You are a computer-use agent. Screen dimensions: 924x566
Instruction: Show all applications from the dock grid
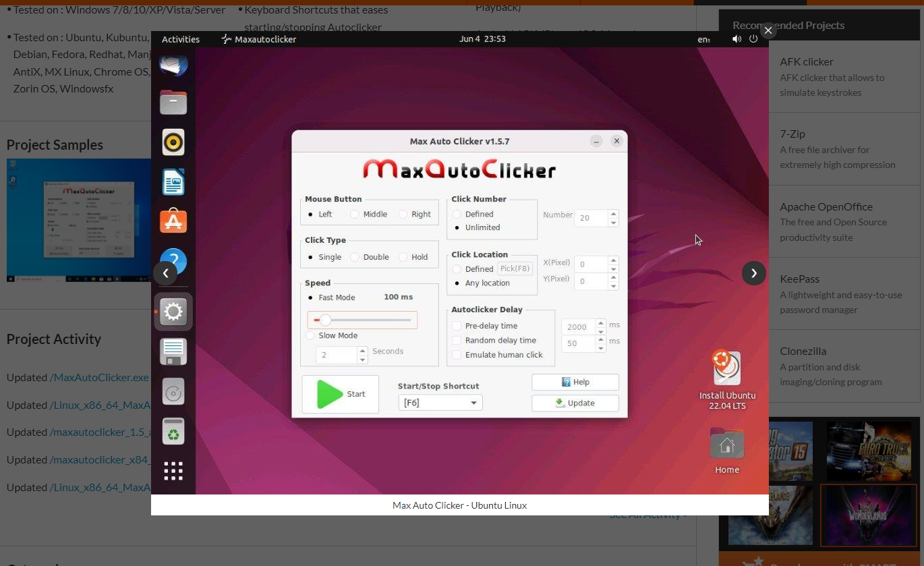tap(173, 470)
